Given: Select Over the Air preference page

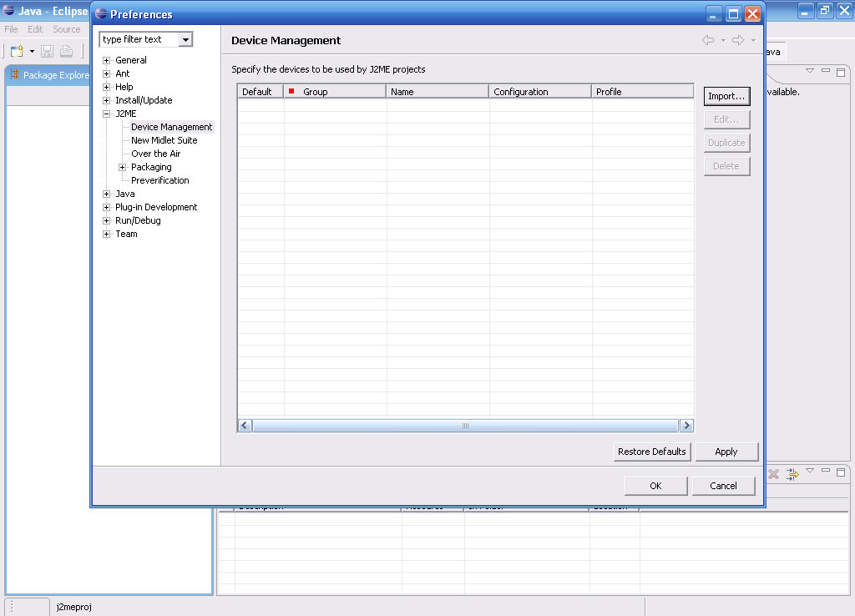Looking at the screenshot, I should pos(156,154).
